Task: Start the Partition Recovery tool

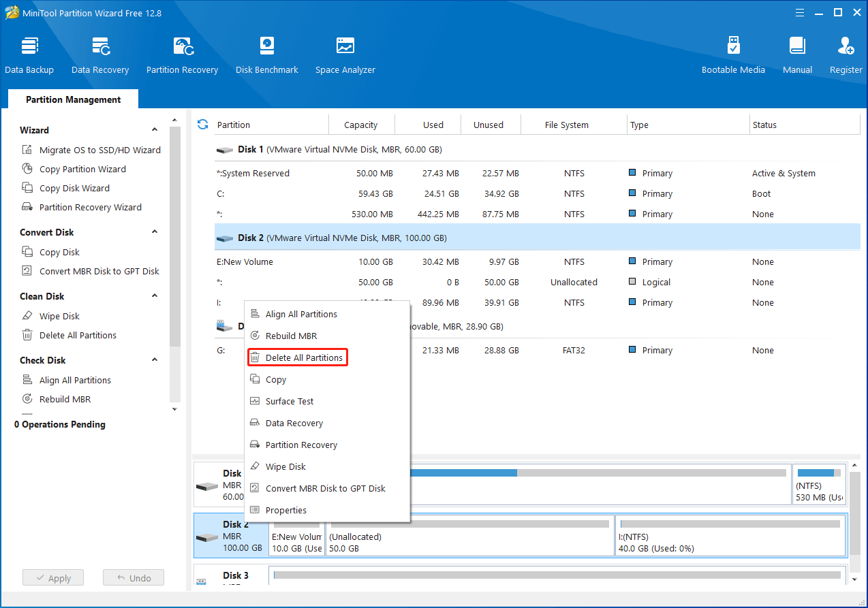Action: 182,53
